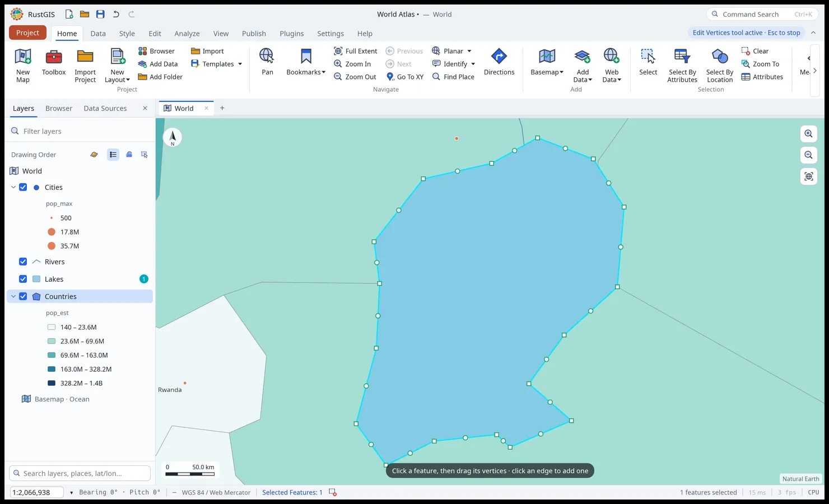The image size is (829, 504).
Task: Click the Zoom Out ribbon tool
Action: tap(355, 77)
